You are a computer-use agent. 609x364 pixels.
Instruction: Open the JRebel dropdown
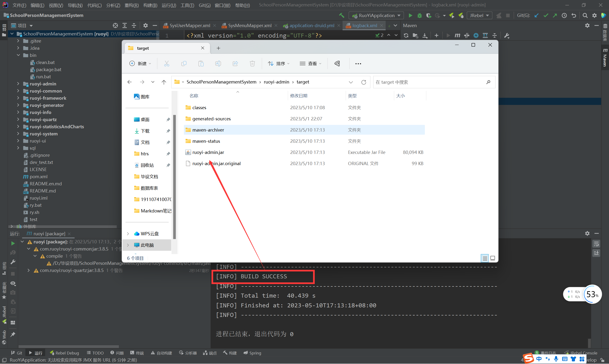point(479,15)
